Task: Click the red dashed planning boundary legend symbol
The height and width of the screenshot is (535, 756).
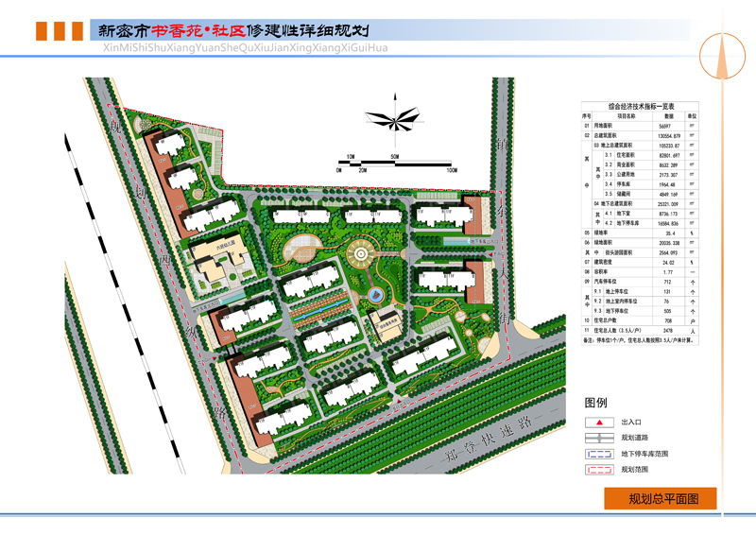Action: pyautogui.click(x=598, y=470)
